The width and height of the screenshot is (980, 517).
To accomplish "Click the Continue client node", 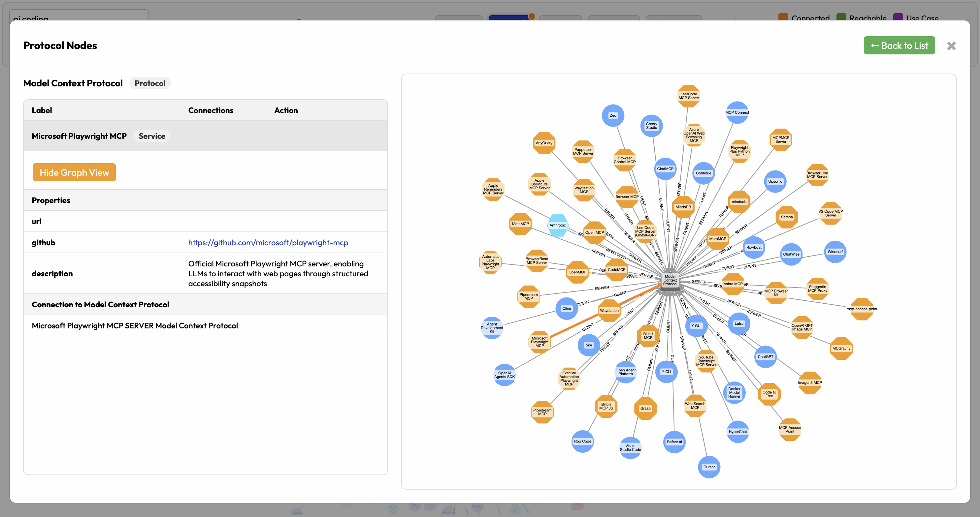I will [x=703, y=173].
